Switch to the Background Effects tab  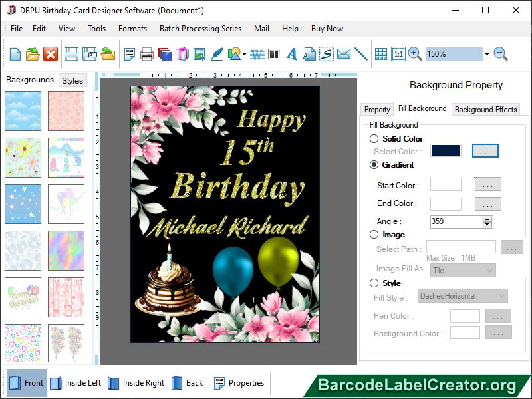pyautogui.click(x=485, y=110)
